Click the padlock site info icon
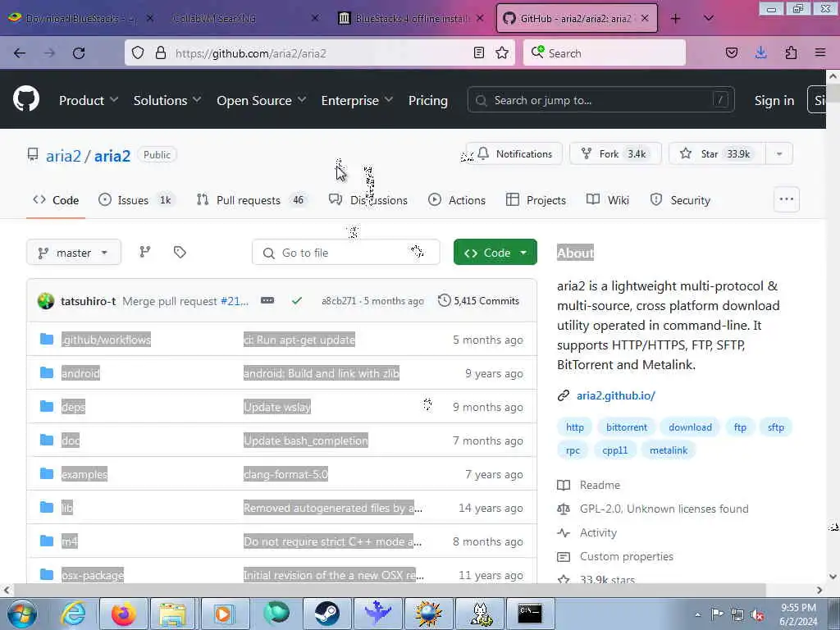 point(160,53)
